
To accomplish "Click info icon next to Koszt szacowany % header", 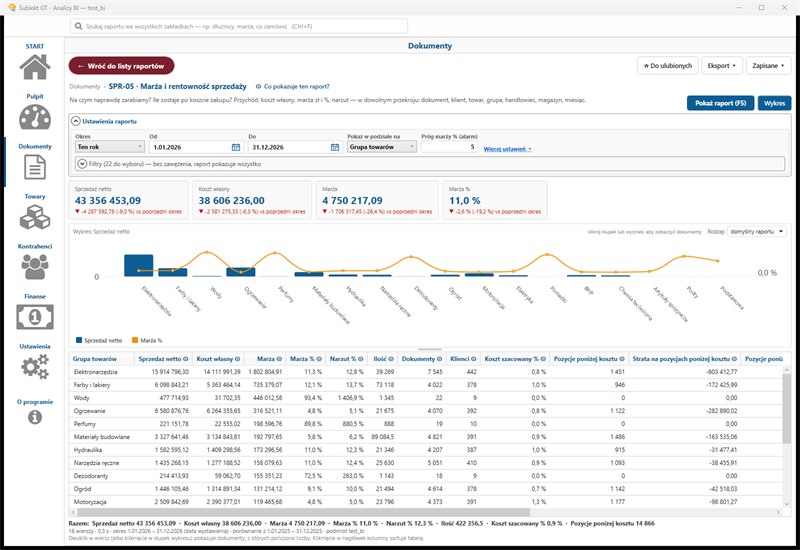I will pyautogui.click(x=543, y=359).
